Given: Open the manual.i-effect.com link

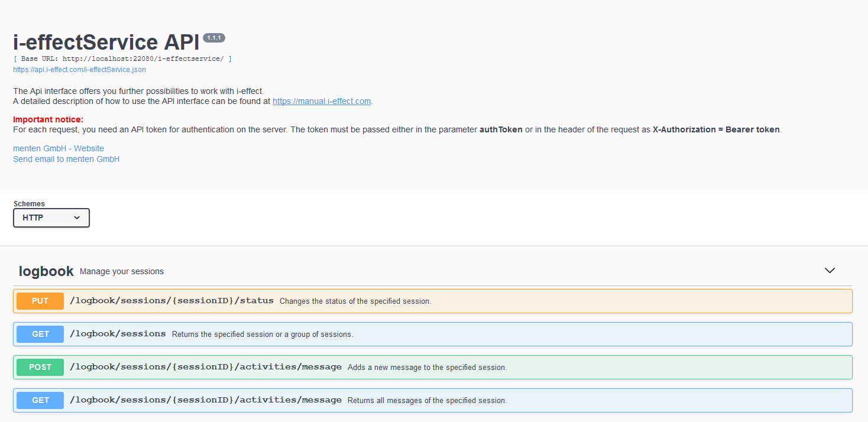Looking at the screenshot, I should (x=321, y=101).
